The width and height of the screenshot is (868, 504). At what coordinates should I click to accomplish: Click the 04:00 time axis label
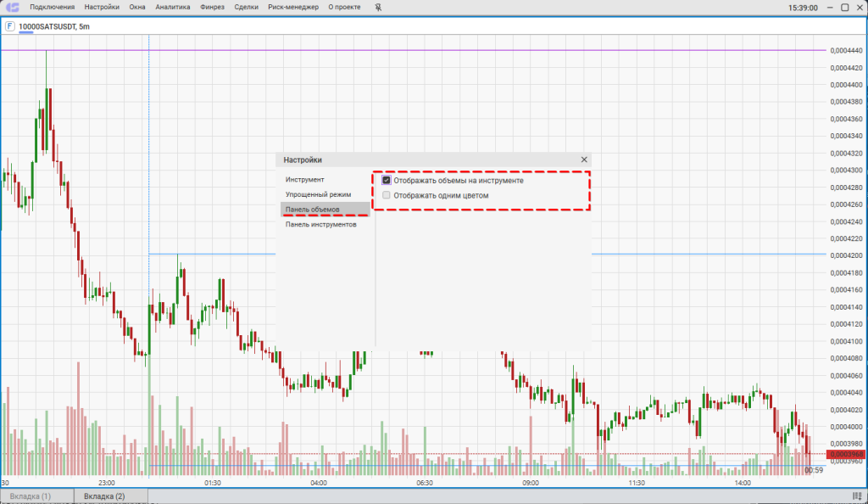[319, 483]
